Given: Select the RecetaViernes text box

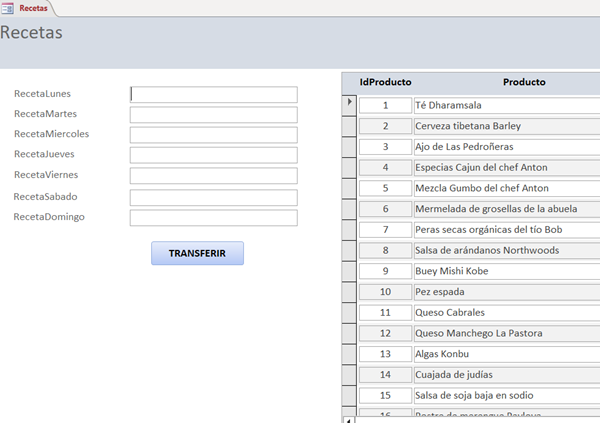Looking at the screenshot, I should [x=213, y=176].
